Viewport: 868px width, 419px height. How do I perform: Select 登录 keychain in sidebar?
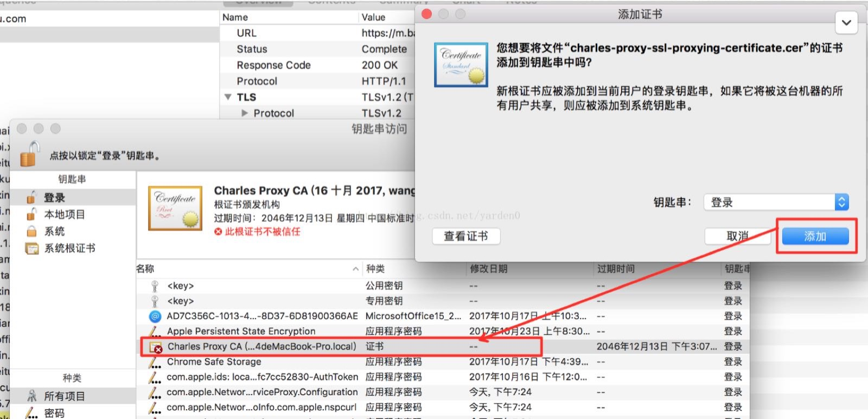[x=73, y=198]
